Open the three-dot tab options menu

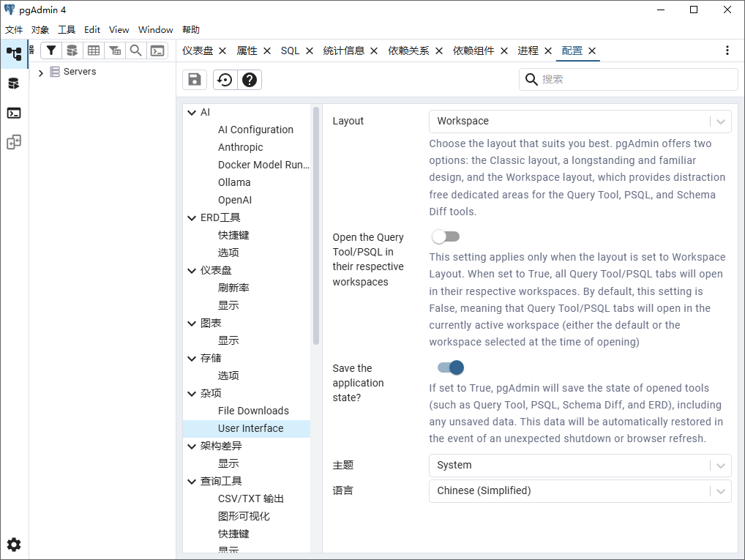[727, 51]
